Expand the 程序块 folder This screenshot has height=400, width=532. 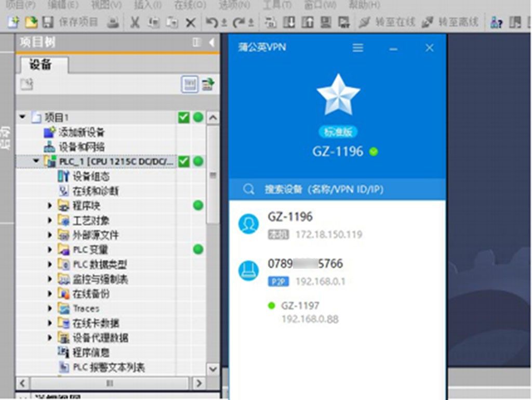click(50, 205)
